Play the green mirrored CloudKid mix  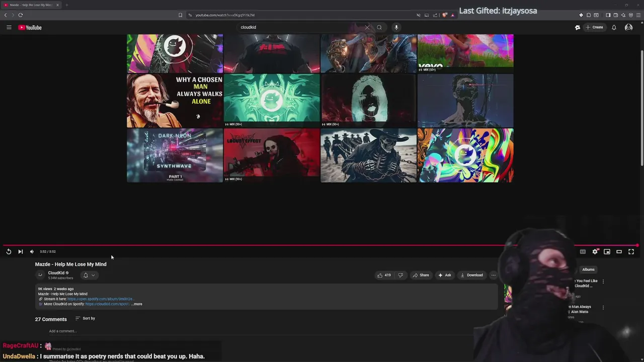(272, 101)
